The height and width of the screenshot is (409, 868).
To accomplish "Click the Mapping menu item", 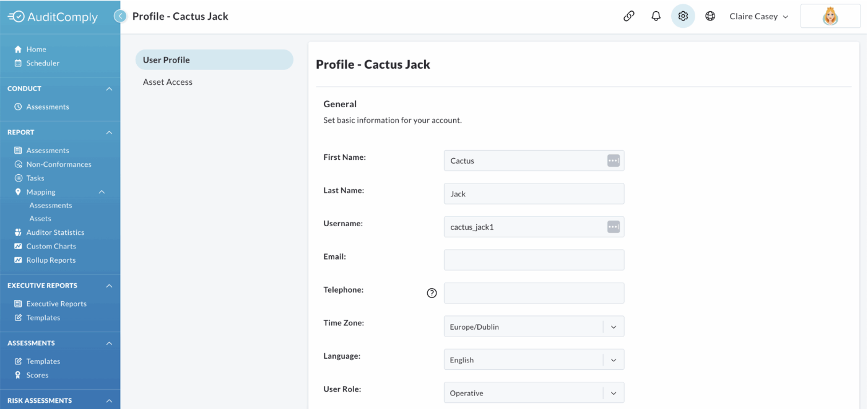I will click(41, 192).
